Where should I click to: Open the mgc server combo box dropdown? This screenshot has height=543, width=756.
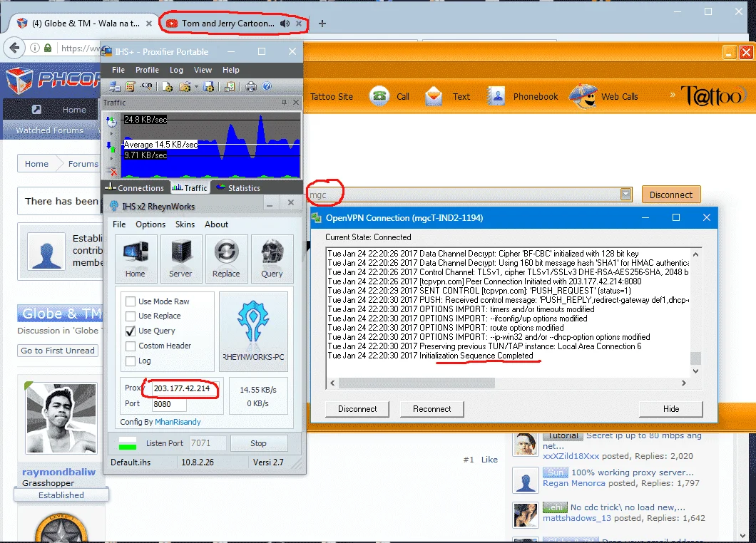click(625, 195)
